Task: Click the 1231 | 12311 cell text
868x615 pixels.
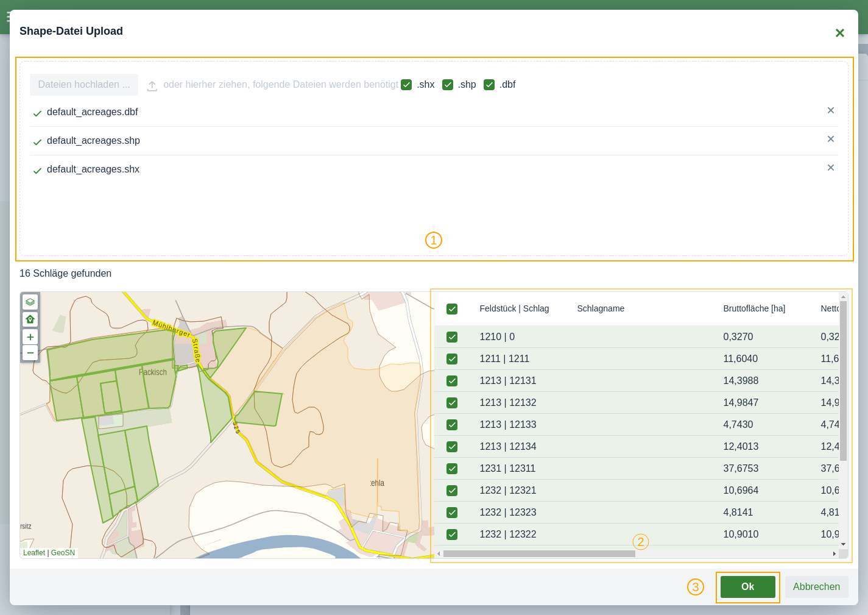Action: 507,469
